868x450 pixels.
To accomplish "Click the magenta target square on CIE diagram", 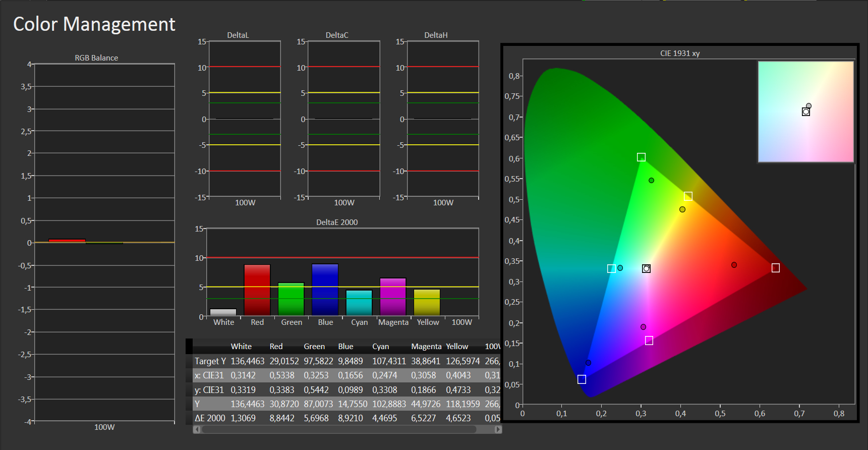I will coord(649,341).
